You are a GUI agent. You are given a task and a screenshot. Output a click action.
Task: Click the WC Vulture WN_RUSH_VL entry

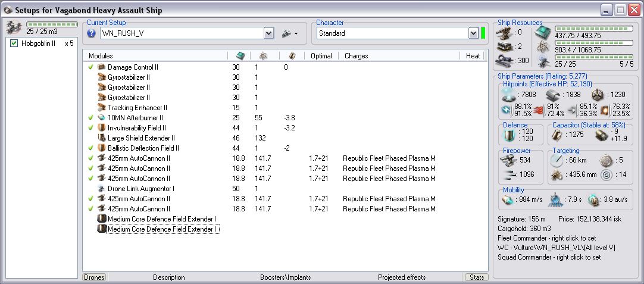(x=556, y=248)
